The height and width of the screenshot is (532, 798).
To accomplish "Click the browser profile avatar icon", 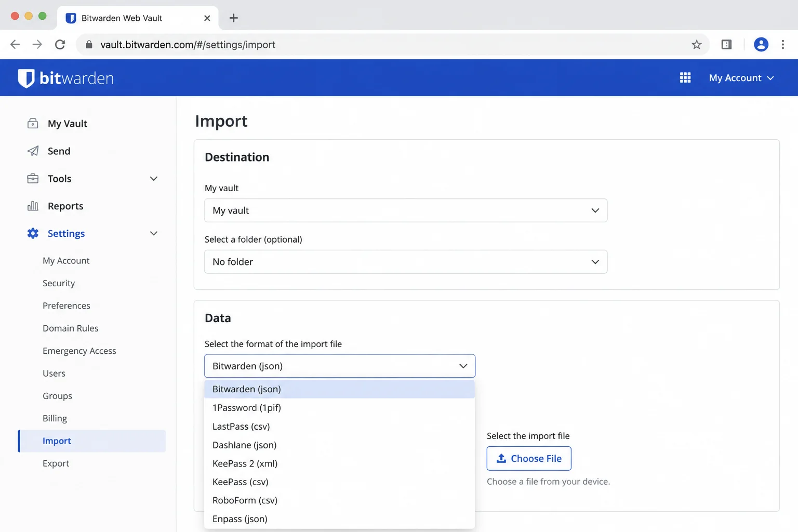I will 761,45.
